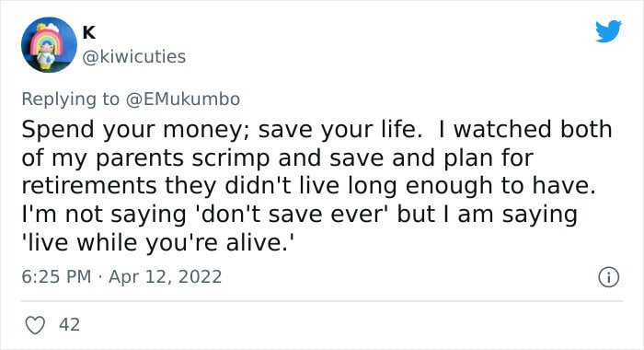Click the phrase 'live while you're alive.'

click(x=158, y=242)
